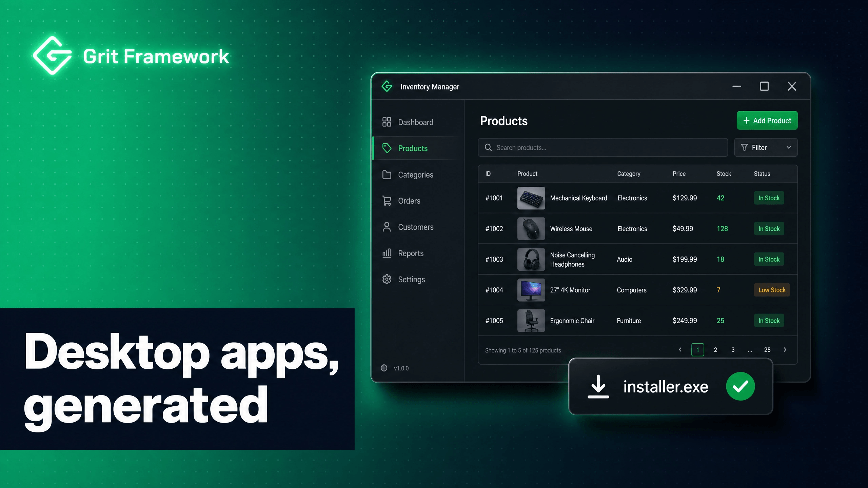Go to the next page arrow

pos(785,350)
